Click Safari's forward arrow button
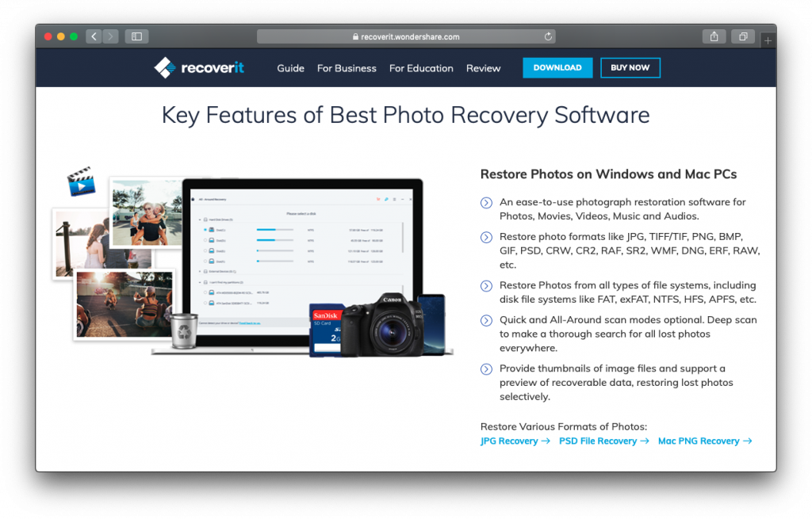This screenshot has width=812, height=519. click(110, 36)
